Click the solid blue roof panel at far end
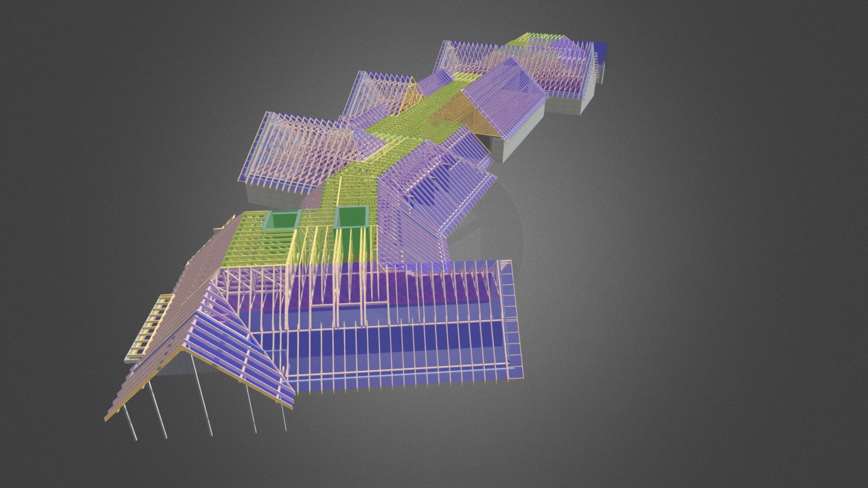868x488 pixels. click(599, 50)
